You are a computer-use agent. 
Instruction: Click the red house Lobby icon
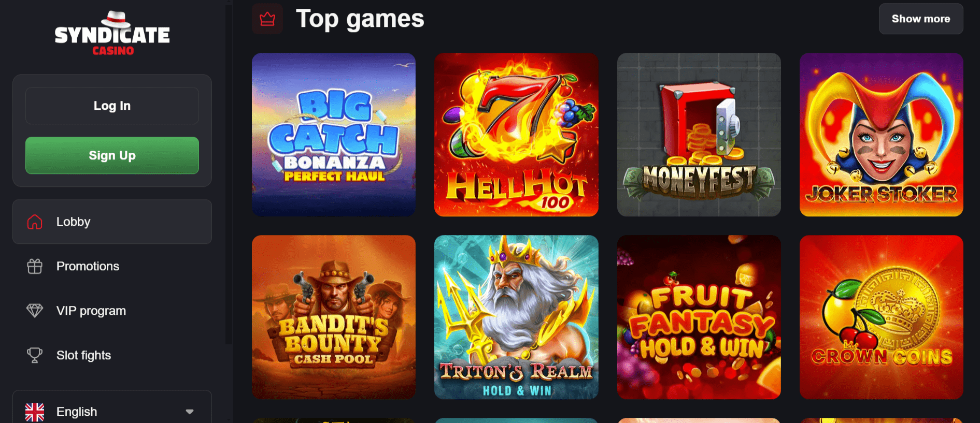tap(35, 222)
